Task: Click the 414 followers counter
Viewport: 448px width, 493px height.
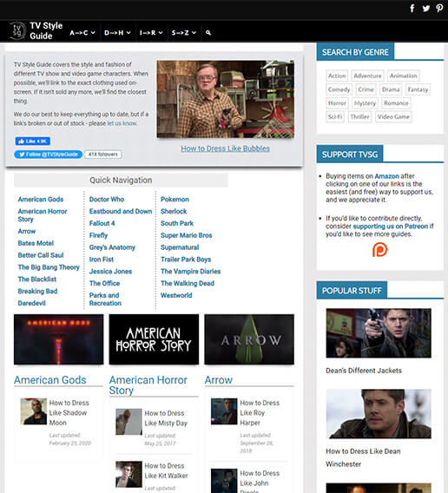Action: coord(102,154)
